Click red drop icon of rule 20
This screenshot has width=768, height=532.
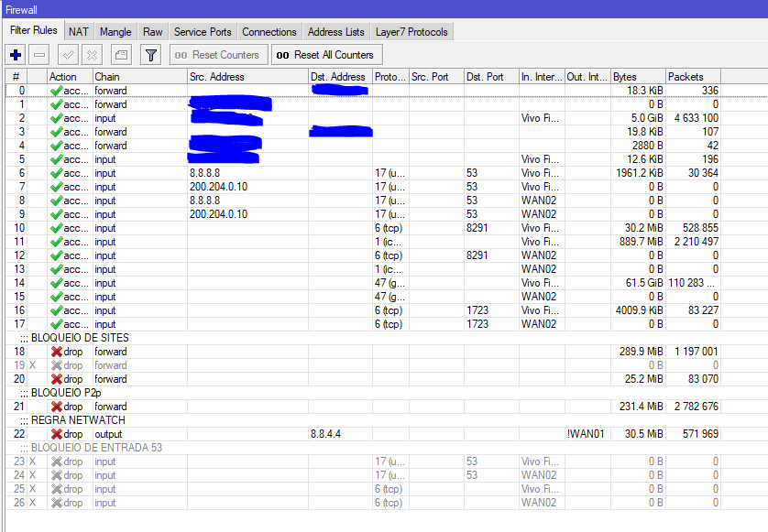coord(57,379)
